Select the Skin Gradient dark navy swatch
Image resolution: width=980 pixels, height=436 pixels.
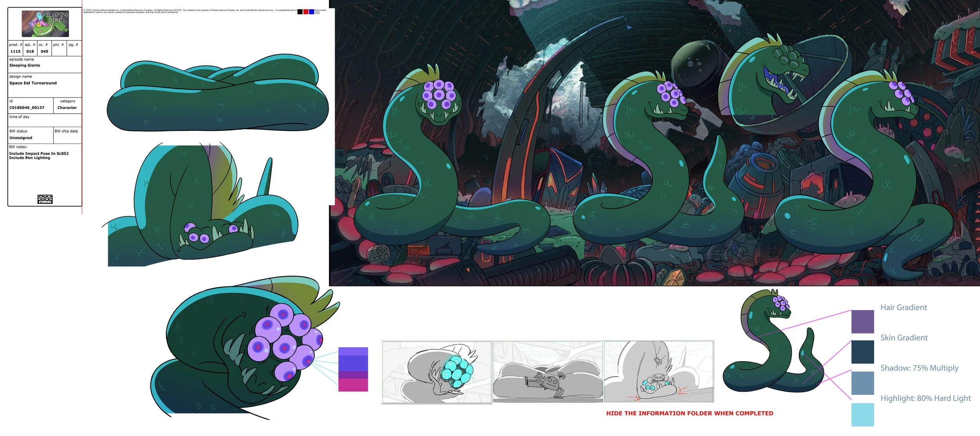point(862,352)
